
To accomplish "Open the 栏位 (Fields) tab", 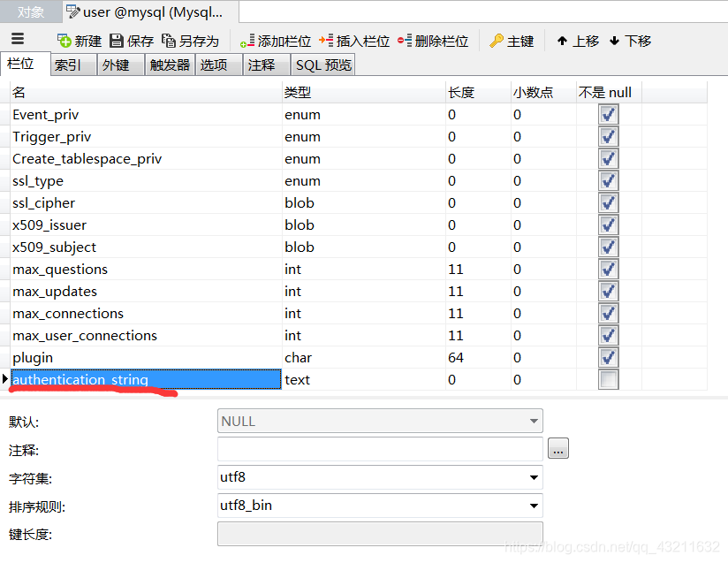I will pos(25,64).
